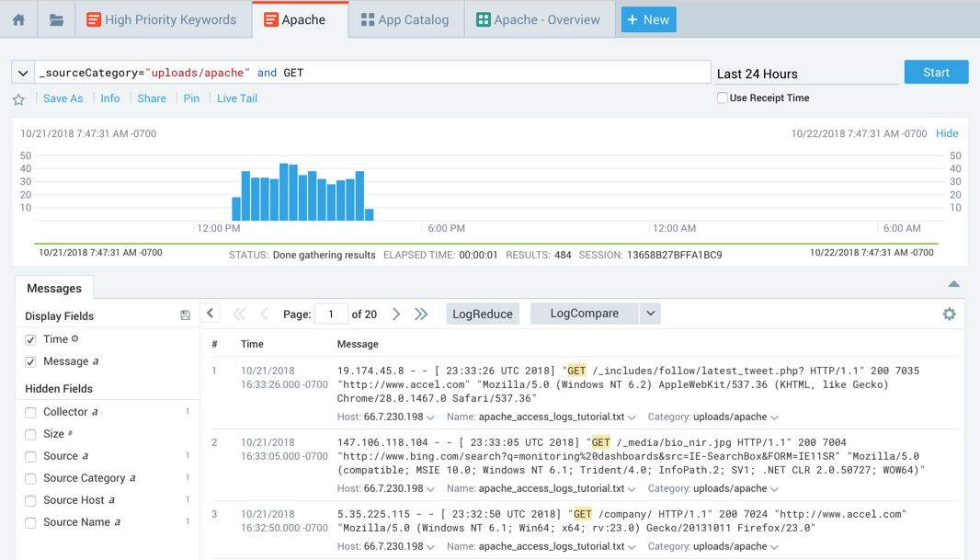The width and height of the screenshot is (980, 560).
Task: Open the LogCompare dropdown arrow
Action: (650, 314)
